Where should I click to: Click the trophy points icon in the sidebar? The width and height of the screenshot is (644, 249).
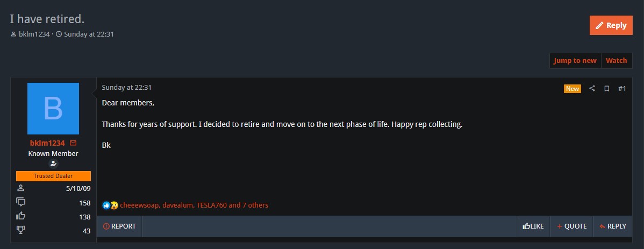click(20, 231)
